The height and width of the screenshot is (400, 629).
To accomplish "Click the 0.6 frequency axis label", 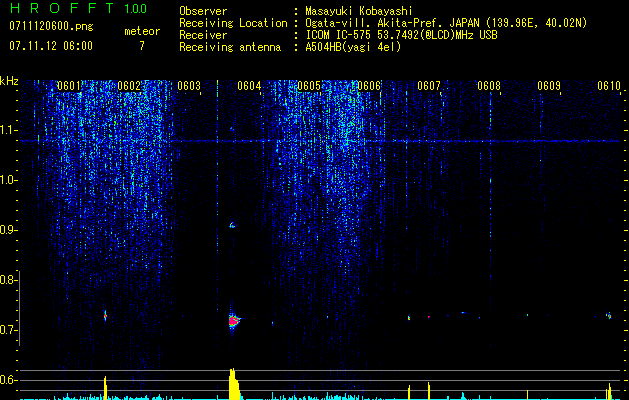I will pyautogui.click(x=8, y=380).
